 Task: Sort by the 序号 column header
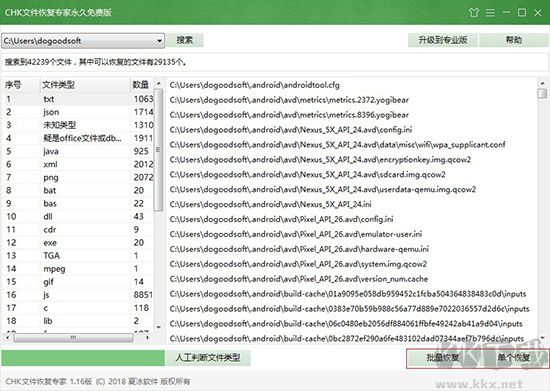point(21,85)
